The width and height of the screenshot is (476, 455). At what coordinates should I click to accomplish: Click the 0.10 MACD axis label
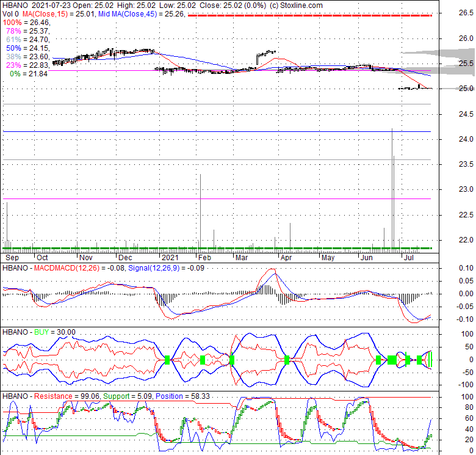click(466, 268)
